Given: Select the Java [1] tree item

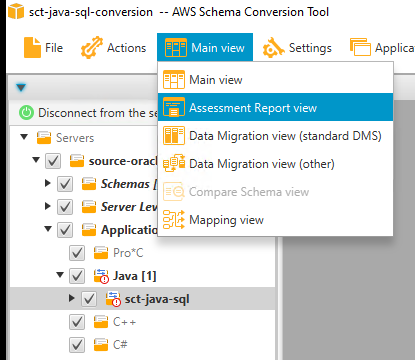Looking at the screenshot, I should pos(135,276).
